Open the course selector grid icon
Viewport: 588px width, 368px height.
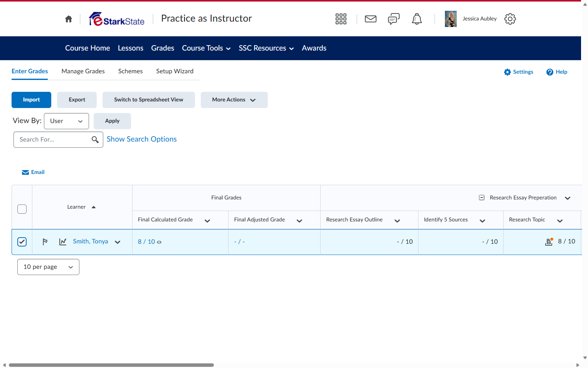pos(341,19)
